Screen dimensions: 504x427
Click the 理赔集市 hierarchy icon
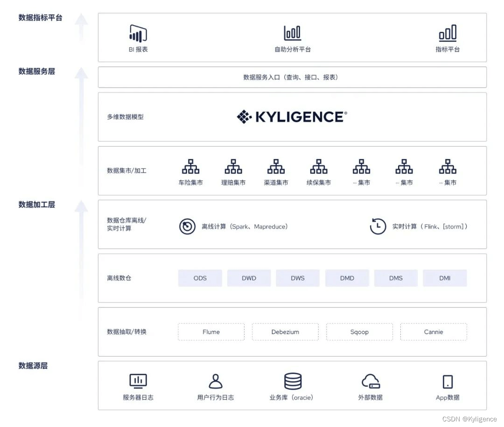point(233,166)
